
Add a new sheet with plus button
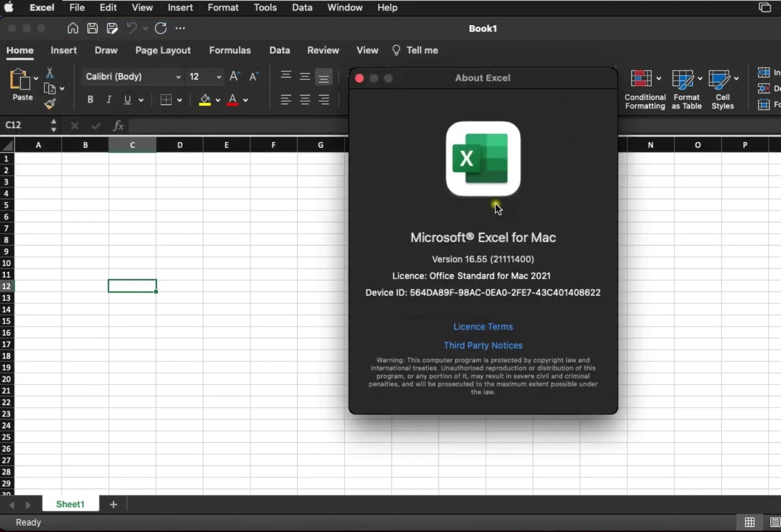pos(113,504)
